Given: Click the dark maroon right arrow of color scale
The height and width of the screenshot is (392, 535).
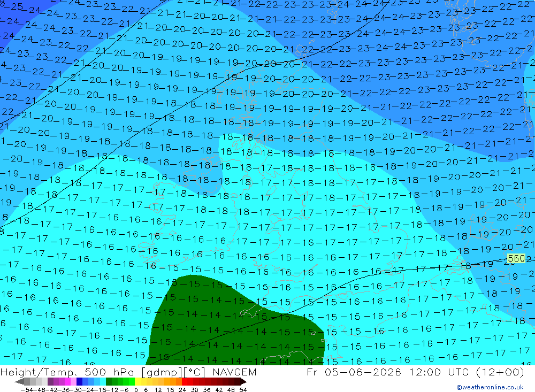Looking at the screenshot, I should [x=243, y=382].
